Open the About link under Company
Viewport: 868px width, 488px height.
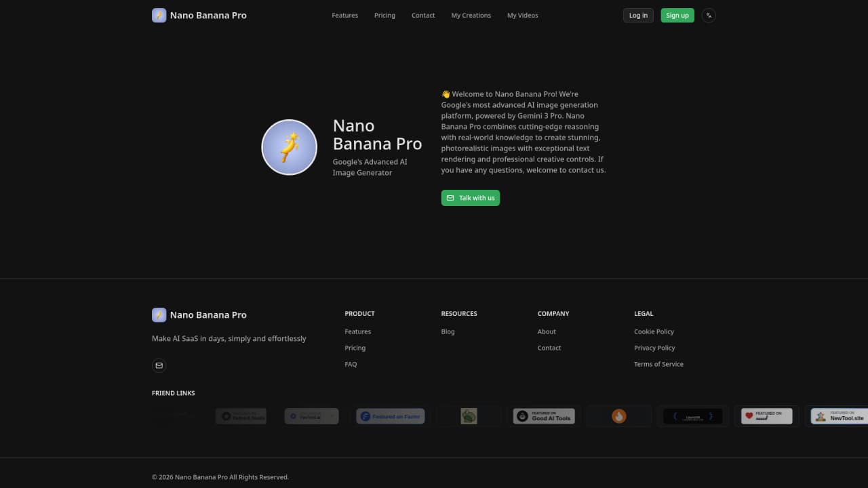(547, 331)
